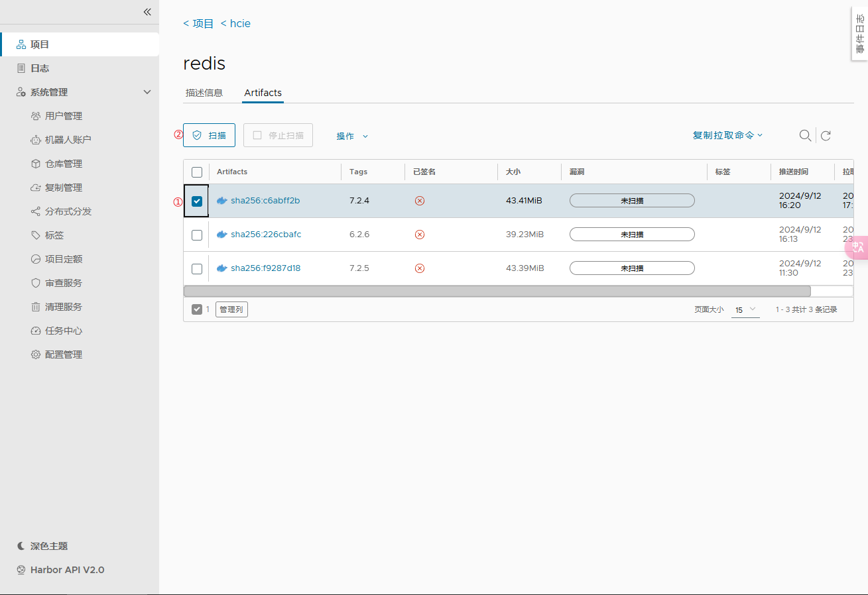Click the unsigned icon for tag 6.2.6
Viewport: 868px width, 595px height.
pyautogui.click(x=419, y=235)
